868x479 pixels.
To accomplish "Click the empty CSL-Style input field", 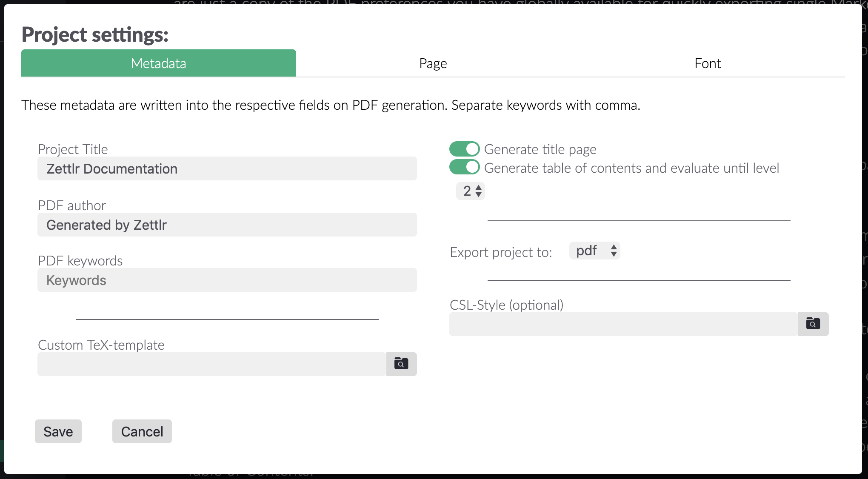I will (621, 324).
